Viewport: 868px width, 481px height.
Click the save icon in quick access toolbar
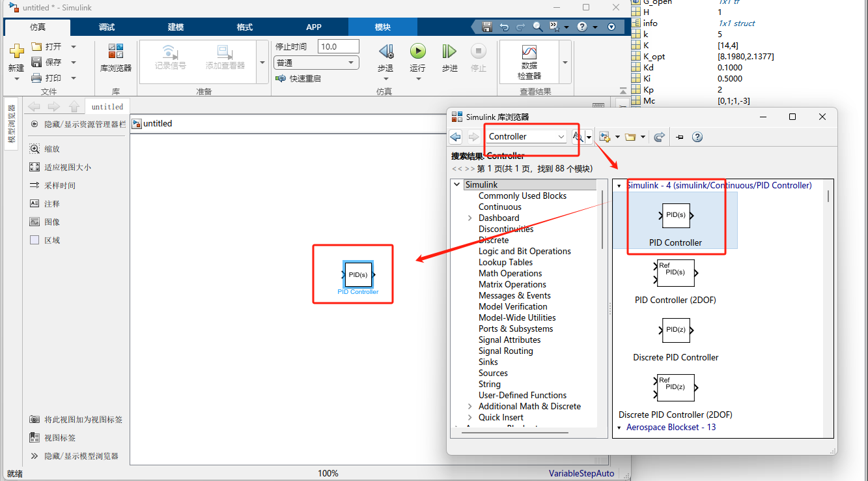486,27
